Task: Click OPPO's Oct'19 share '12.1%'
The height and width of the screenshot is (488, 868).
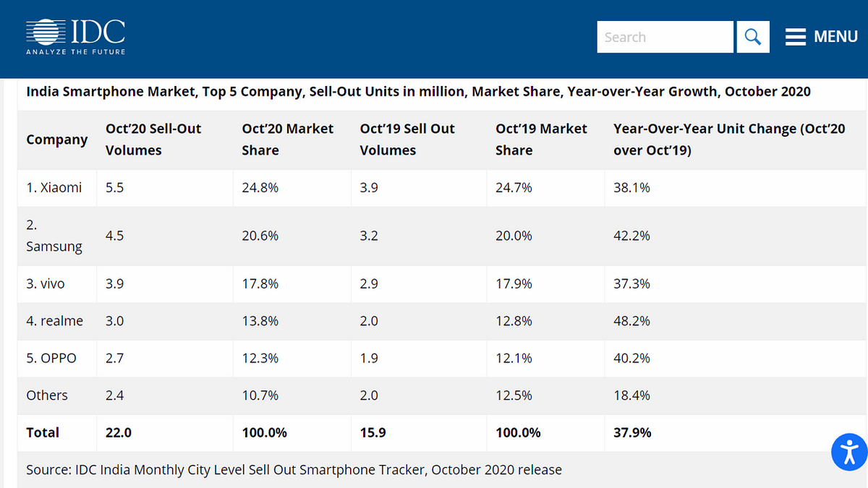Action: click(514, 359)
